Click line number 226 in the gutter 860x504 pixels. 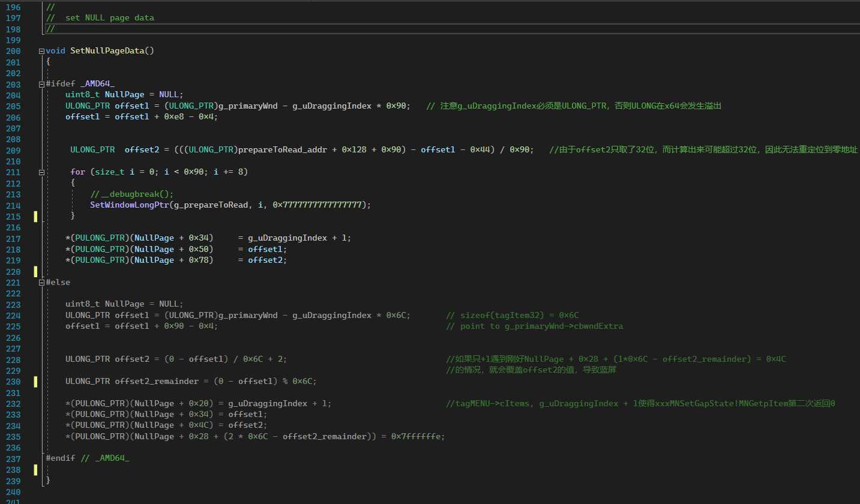point(13,337)
